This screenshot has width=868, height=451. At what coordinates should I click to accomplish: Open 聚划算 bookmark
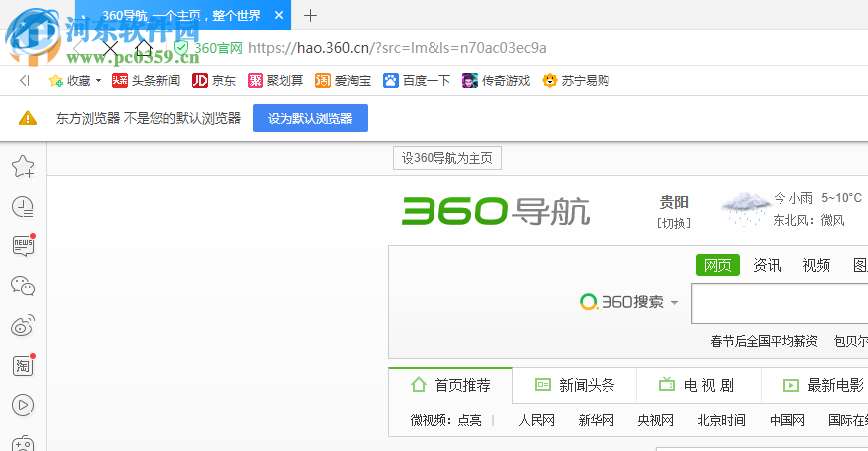pyautogui.click(x=275, y=80)
